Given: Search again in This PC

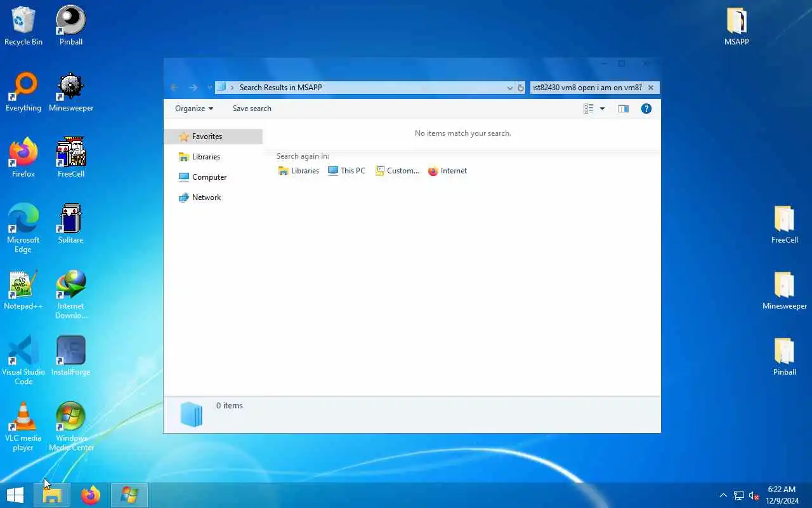Looking at the screenshot, I should point(346,171).
